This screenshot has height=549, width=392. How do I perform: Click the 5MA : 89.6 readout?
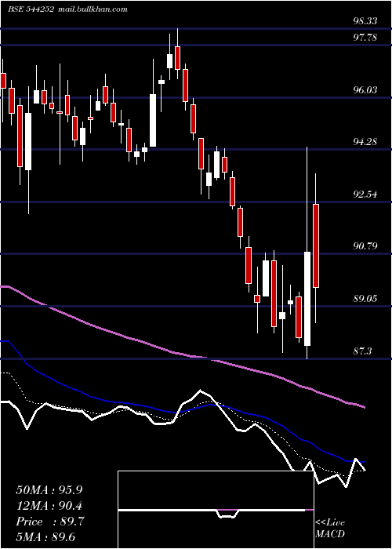(45, 537)
